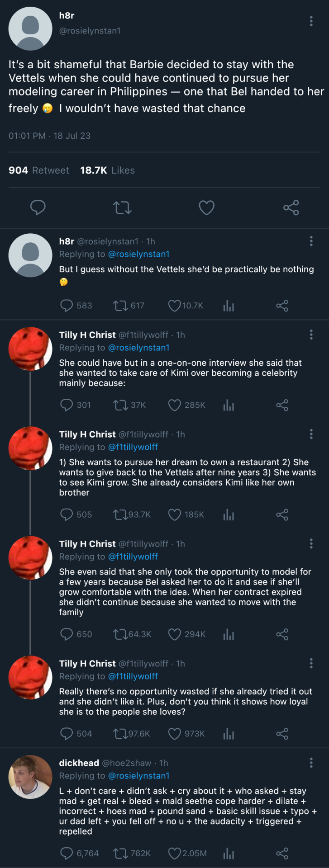The height and width of the screenshot is (868, 329).
Task: Open Tilly H Christ's avatar on first reply
Action: pyautogui.click(x=30, y=349)
